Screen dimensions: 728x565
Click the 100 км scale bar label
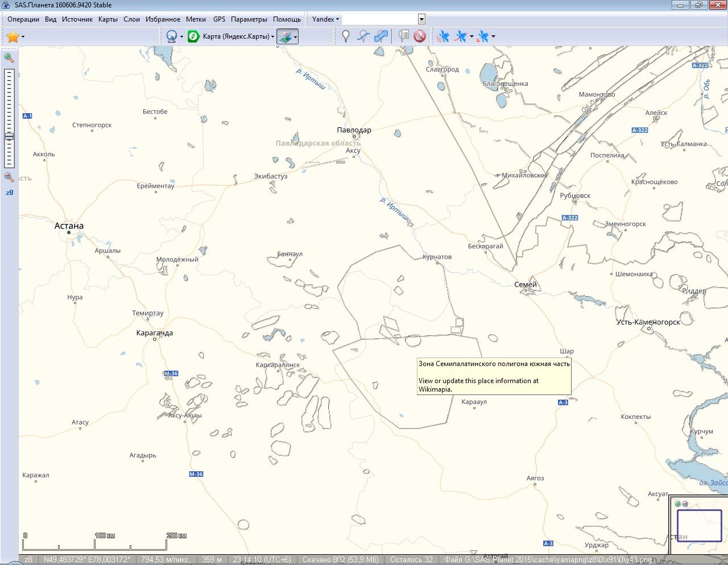105,535
